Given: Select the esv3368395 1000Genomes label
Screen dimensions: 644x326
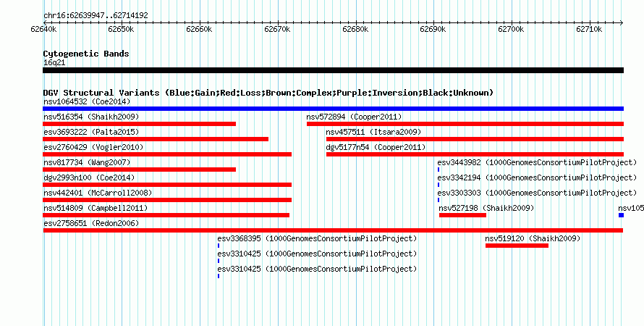Looking at the screenshot, I should [317, 238].
